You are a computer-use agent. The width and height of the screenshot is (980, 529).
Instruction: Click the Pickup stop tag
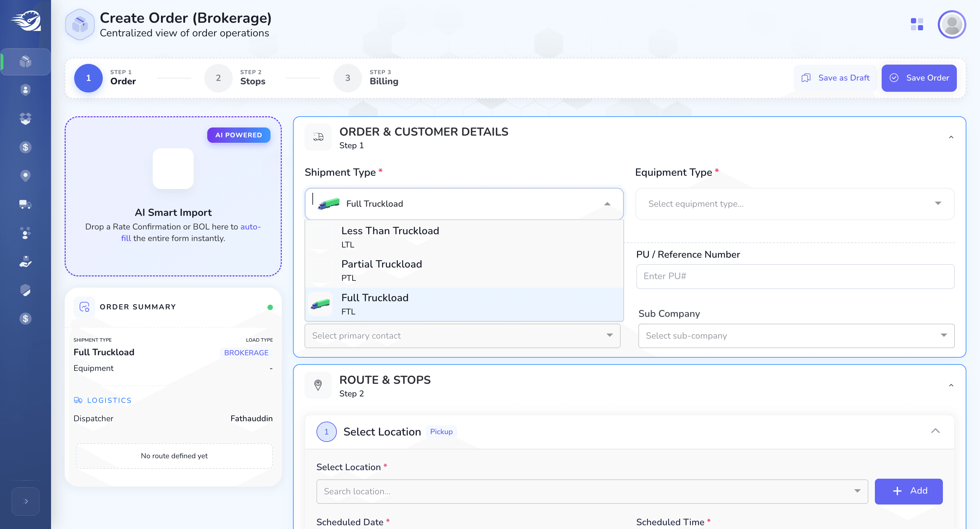[441, 431]
